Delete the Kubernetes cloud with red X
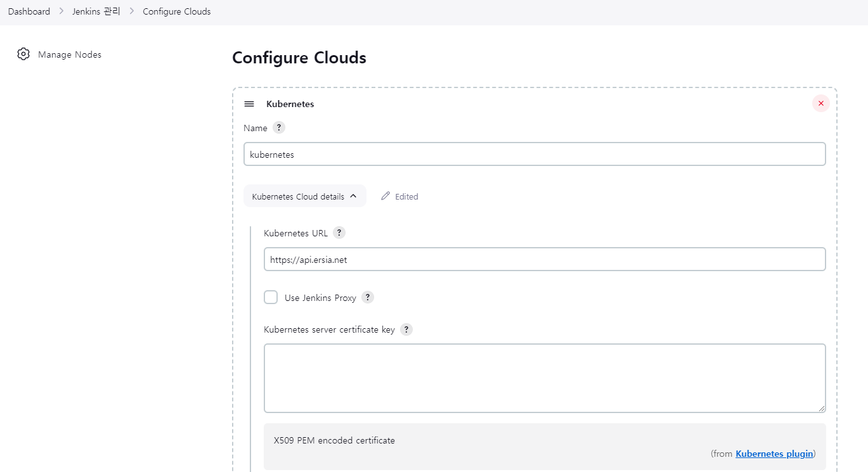Image resolution: width=868 pixels, height=472 pixels. pos(820,103)
